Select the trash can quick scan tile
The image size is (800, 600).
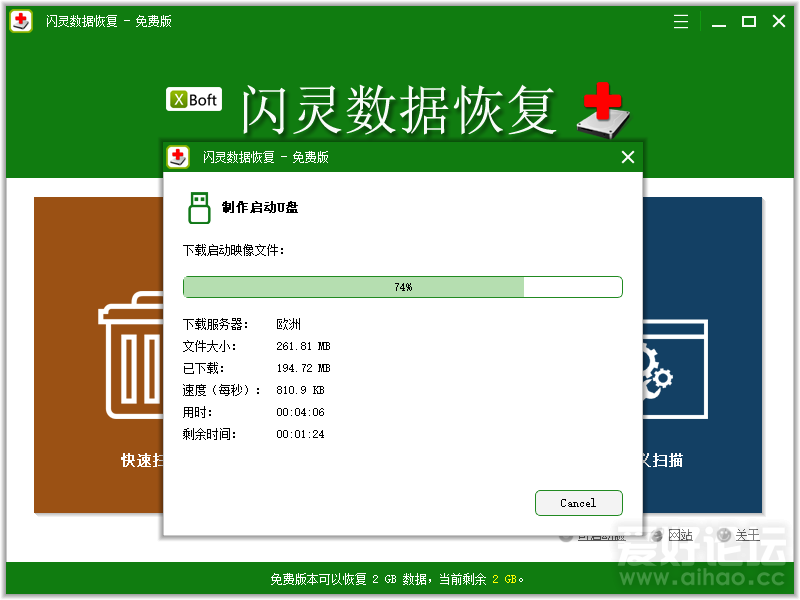[x=98, y=355]
